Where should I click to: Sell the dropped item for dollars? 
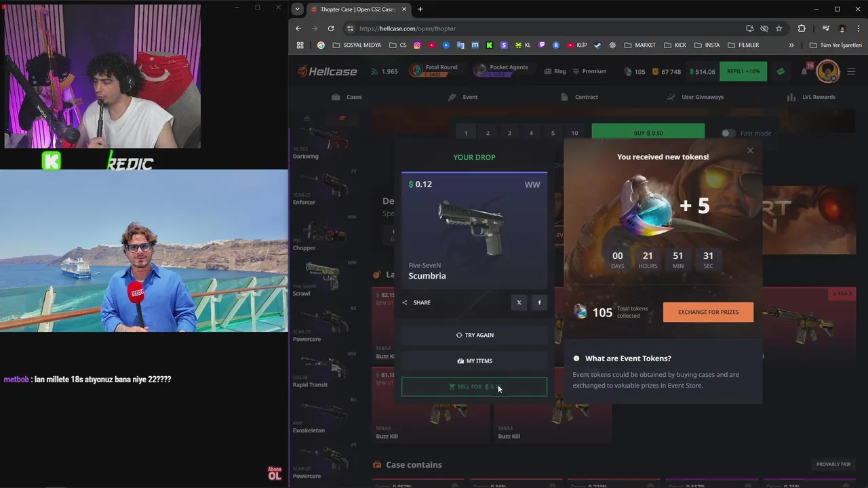click(474, 386)
